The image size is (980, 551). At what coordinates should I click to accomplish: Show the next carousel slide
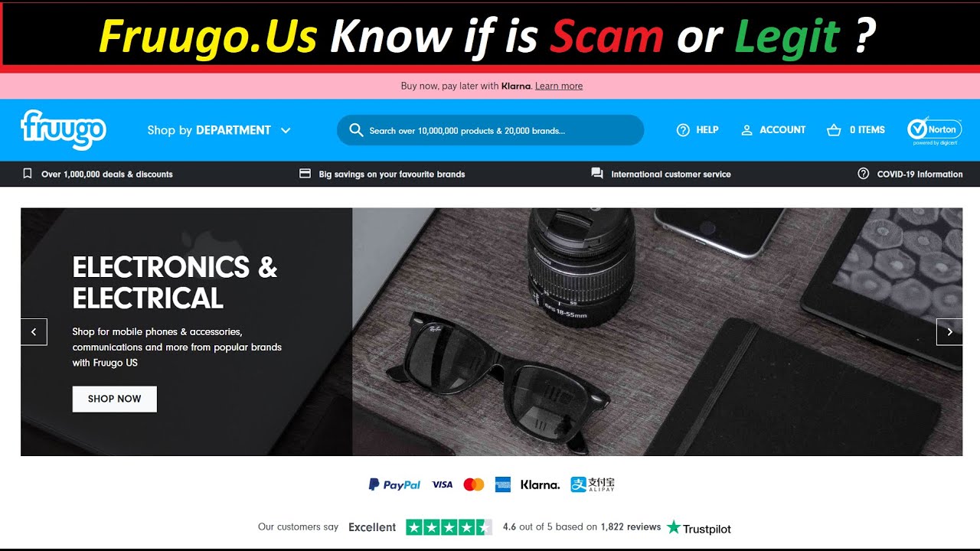tap(949, 332)
